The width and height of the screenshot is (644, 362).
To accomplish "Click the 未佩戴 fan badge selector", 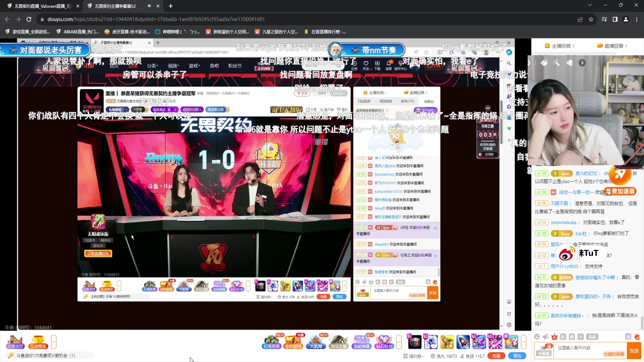I will (x=544, y=351).
